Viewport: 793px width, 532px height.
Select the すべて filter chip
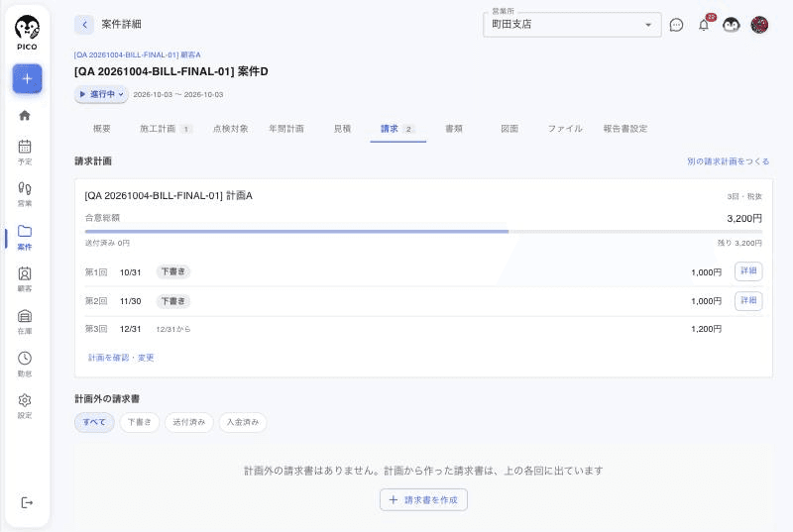[94, 422]
